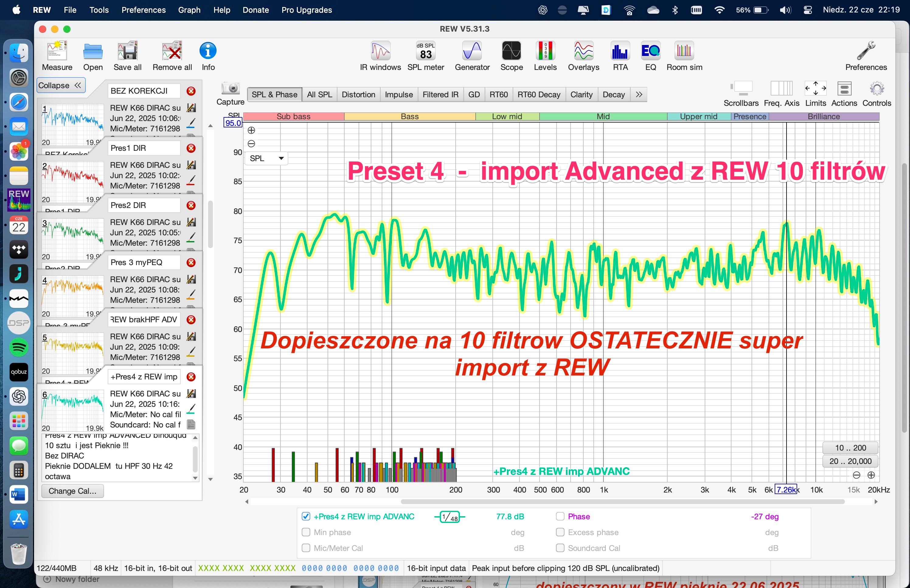Screen dimensions: 910x588
Task: Open Pro Upgrades menu
Action: coord(307,10)
